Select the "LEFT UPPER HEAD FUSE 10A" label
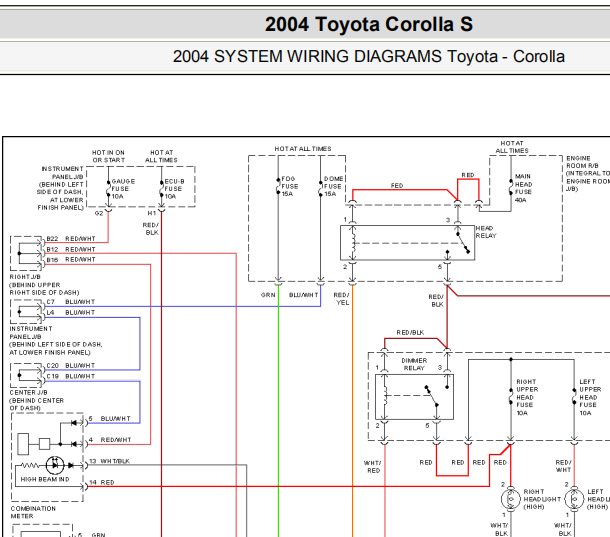 point(590,397)
